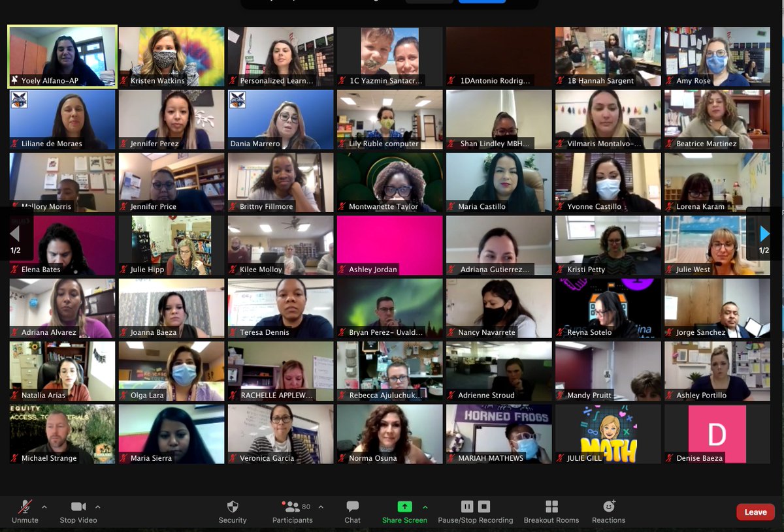Click the muted mic icon beside Veronica Garcia
The image size is (784, 532).
pyautogui.click(x=233, y=458)
